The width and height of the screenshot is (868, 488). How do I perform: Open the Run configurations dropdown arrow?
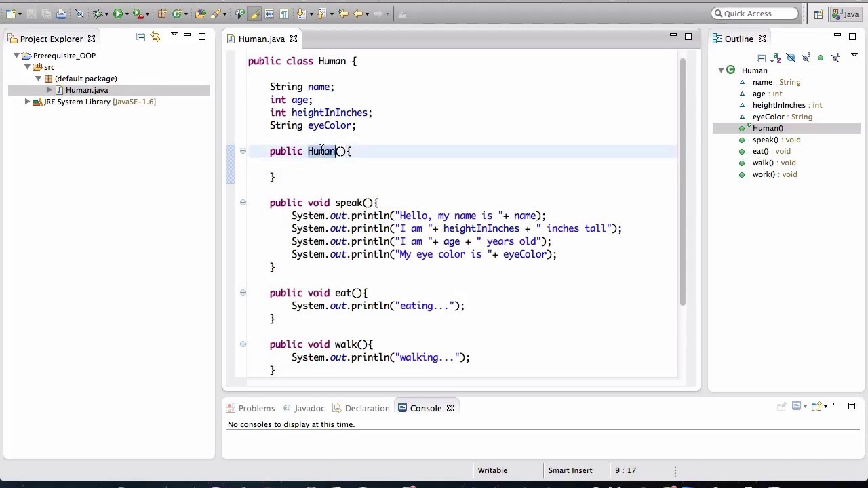coord(127,14)
